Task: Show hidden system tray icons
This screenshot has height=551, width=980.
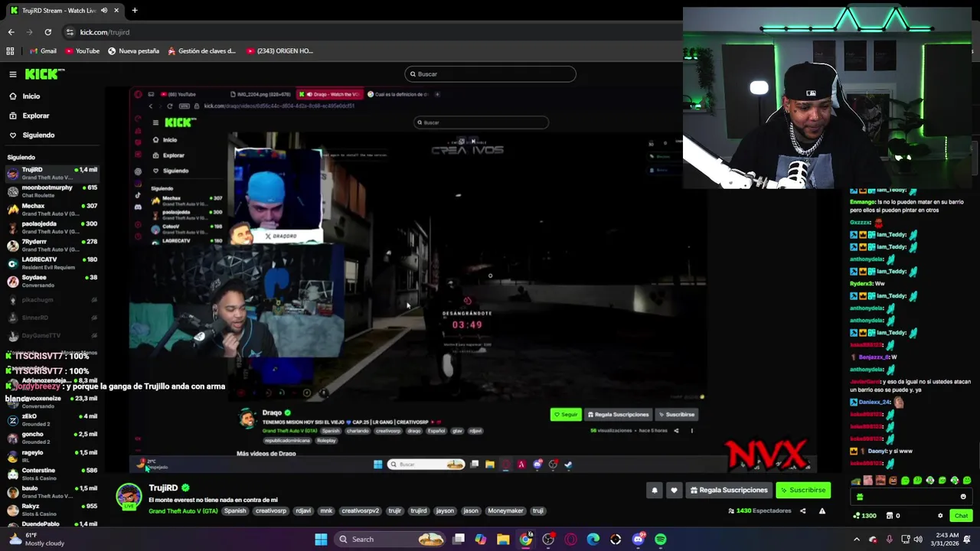Action: (857, 540)
